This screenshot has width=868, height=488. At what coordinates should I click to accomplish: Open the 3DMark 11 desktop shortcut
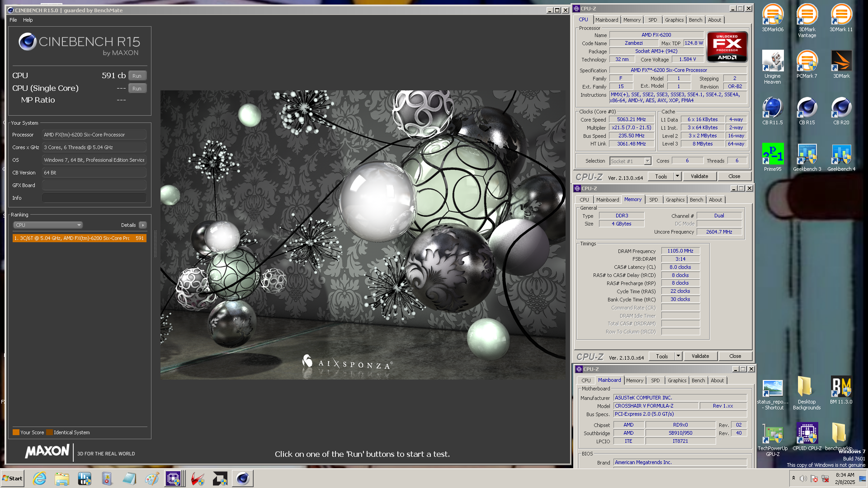(x=841, y=18)
